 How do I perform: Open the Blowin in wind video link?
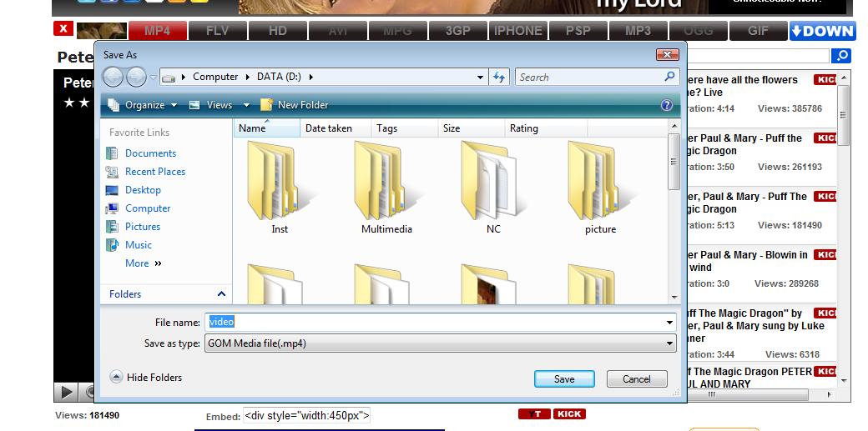click(748, 261)
